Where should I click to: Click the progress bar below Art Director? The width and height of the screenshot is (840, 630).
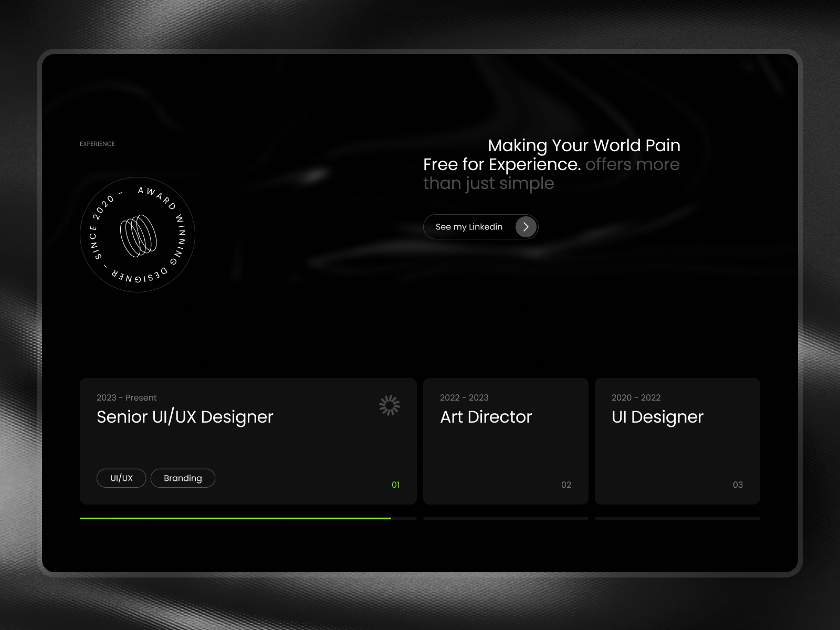(505, 518)
